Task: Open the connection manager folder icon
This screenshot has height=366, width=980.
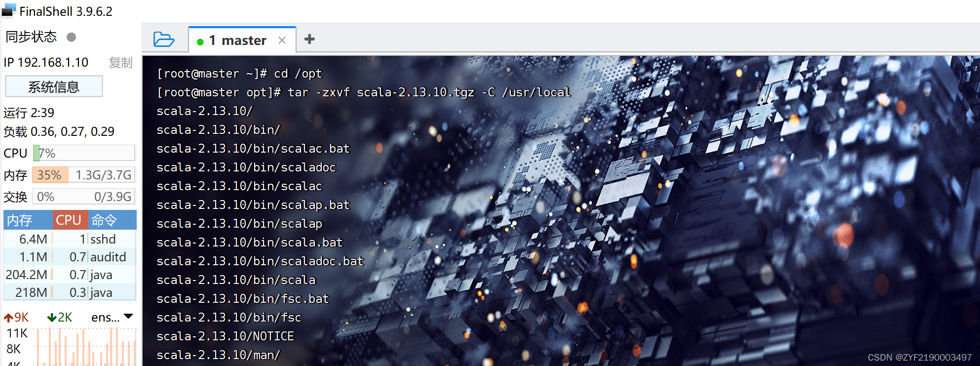Action: pyautogui.click(x=164, y=39)
